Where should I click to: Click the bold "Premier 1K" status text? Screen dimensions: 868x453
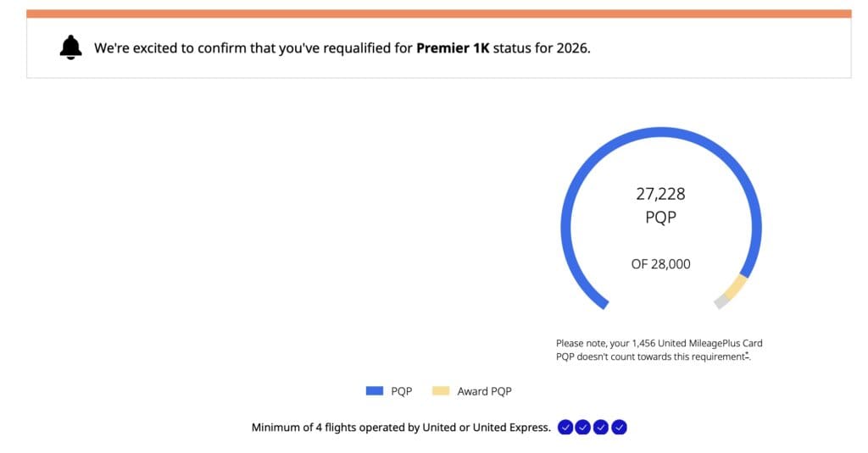(453, 48)
